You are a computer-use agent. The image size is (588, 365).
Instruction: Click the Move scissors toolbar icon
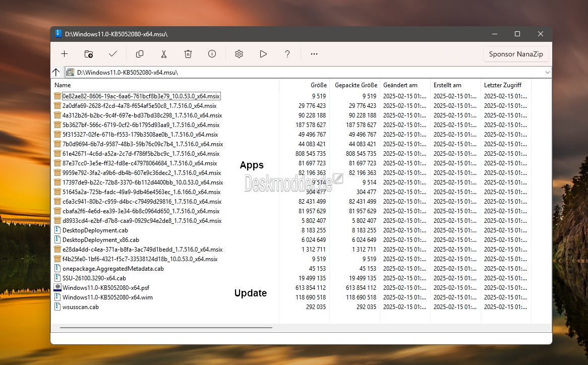point(164,54)
